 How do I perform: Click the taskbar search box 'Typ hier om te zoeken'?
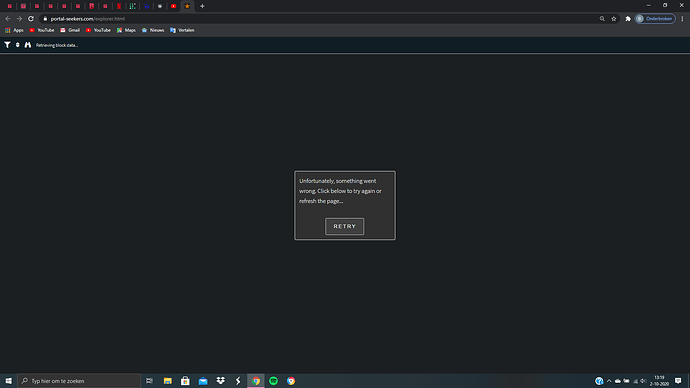click(79, 381)
